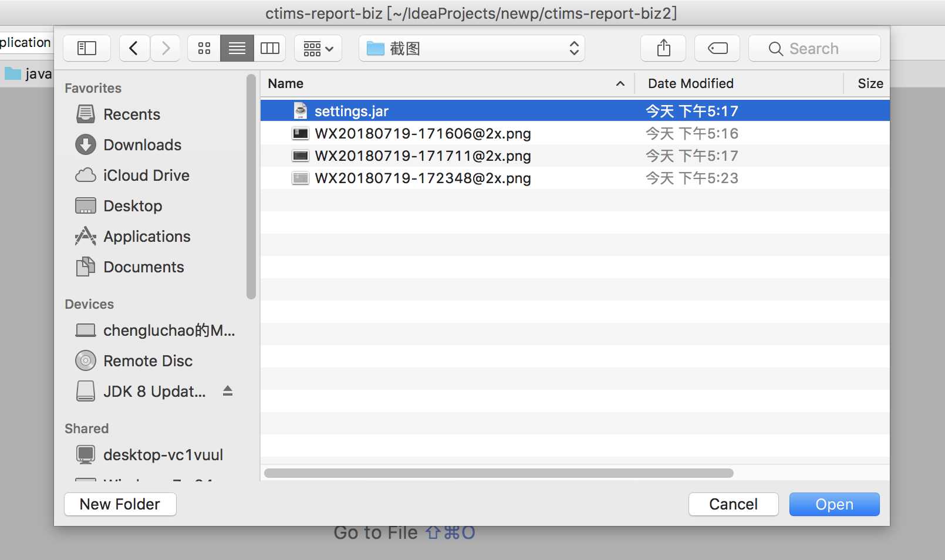Image resolution: width=945 pixels, height=560 pixels.
Task: Sort by Name column header
Action: pyautogui.click(x=286, y=83)
